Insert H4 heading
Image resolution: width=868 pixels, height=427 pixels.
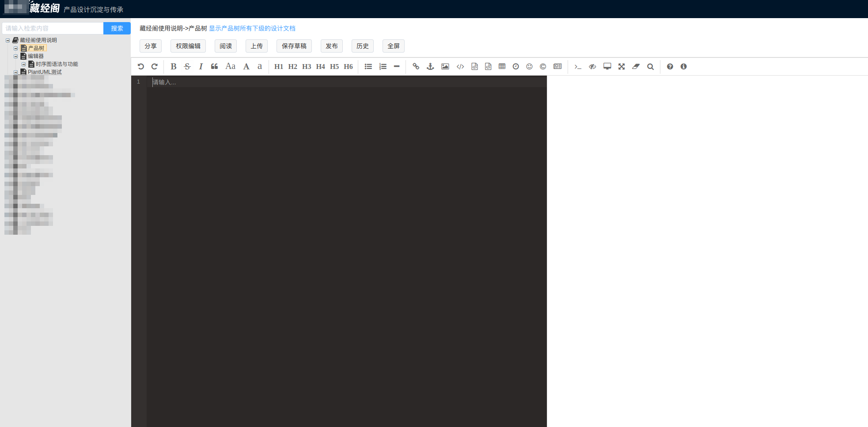[x=321, y=66]
